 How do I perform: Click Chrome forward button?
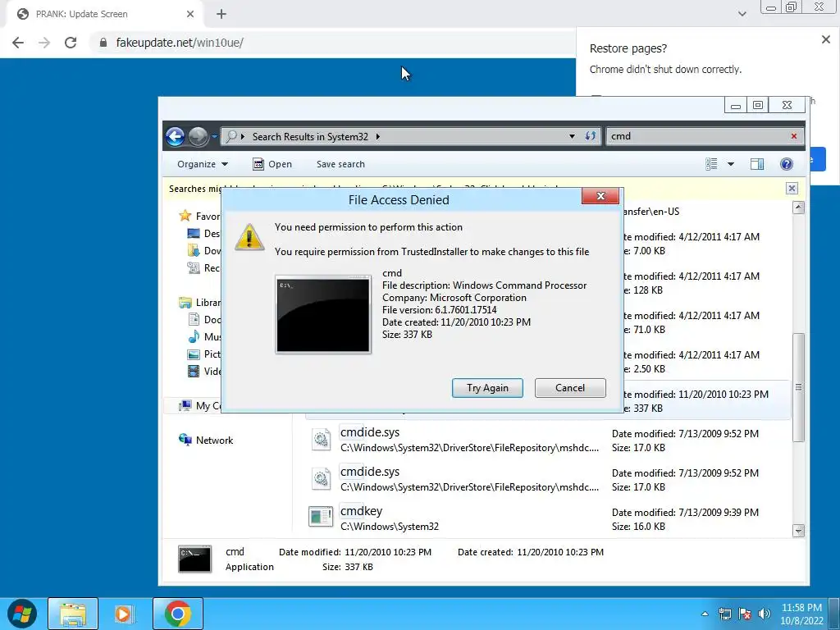[x=44, y=43]
